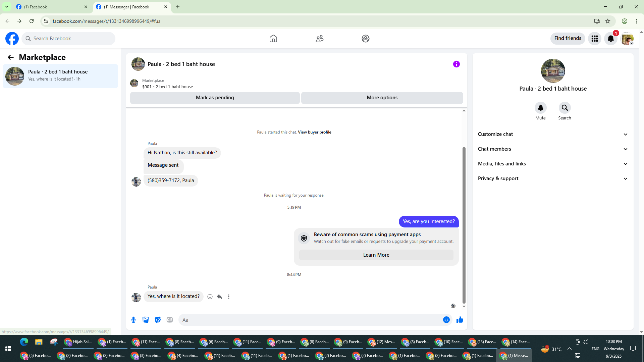Image resolution: width=644 pixels, height=362 pixels.
Task: Open the large listing thumbnail in right panel
Action: tap(553, 71)
